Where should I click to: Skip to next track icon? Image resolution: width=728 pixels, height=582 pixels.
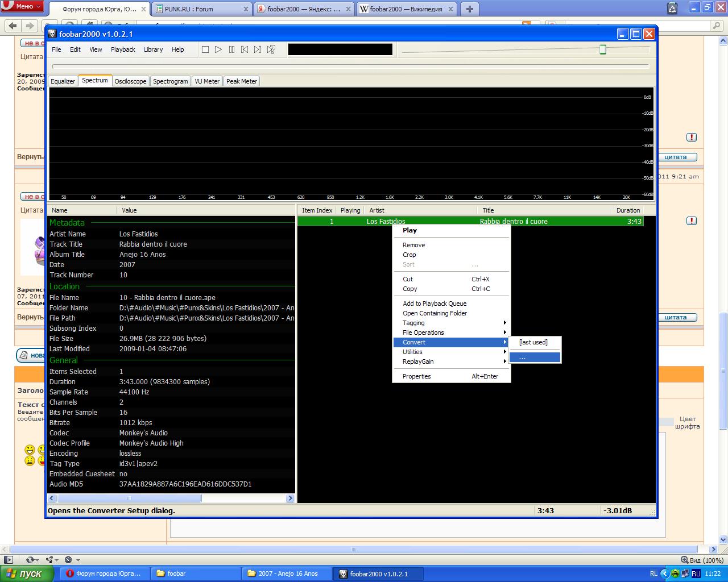pos(258,49)
